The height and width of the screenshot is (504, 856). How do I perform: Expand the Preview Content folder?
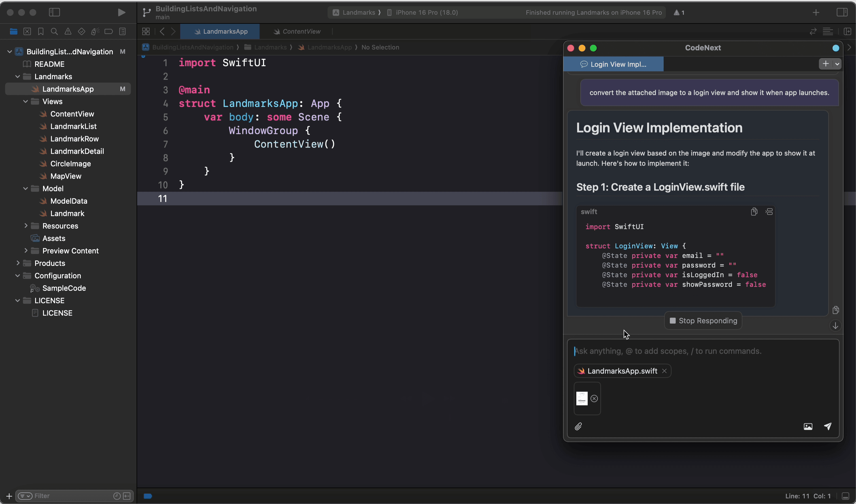(26, 251)
